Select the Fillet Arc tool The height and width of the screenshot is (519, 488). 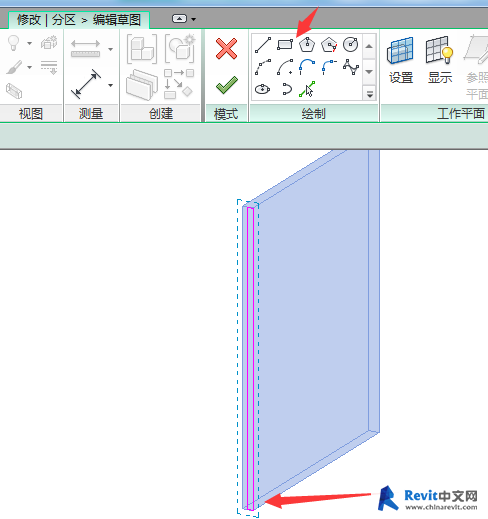pos(329,67)
